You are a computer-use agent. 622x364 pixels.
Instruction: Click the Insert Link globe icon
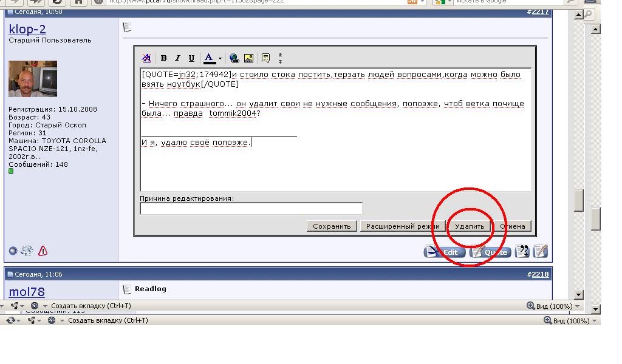click(234, 58)
